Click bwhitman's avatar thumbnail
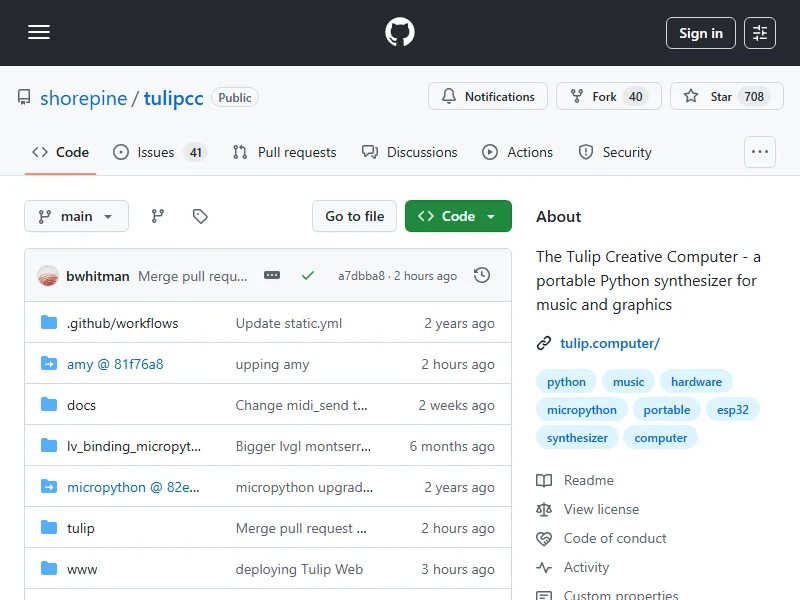The width and height of the screenshot is (800, 600). pos(48,275)
